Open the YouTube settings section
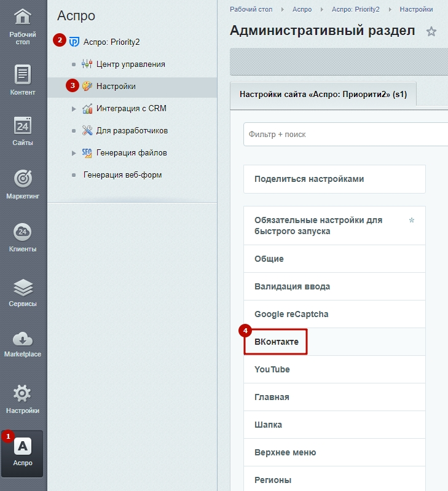This screenshot has width=448, height=491. pyautogui.click(x=334, y=369)
